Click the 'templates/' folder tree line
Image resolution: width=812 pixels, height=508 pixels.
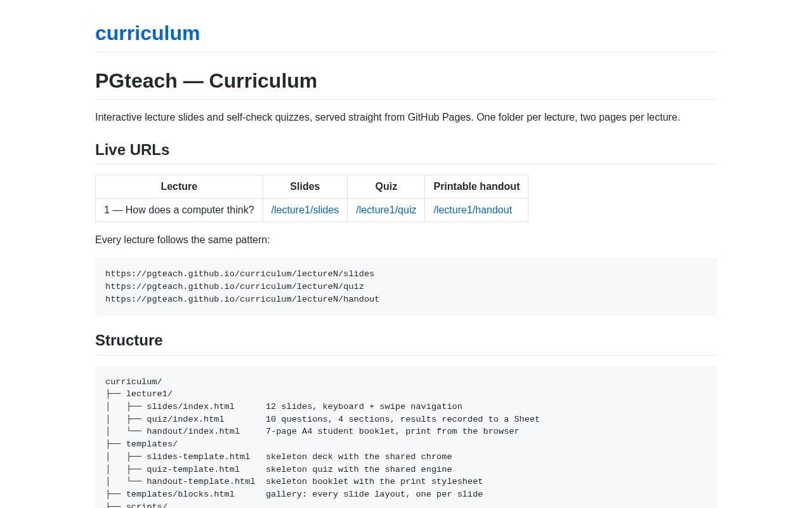click(152, 444)
